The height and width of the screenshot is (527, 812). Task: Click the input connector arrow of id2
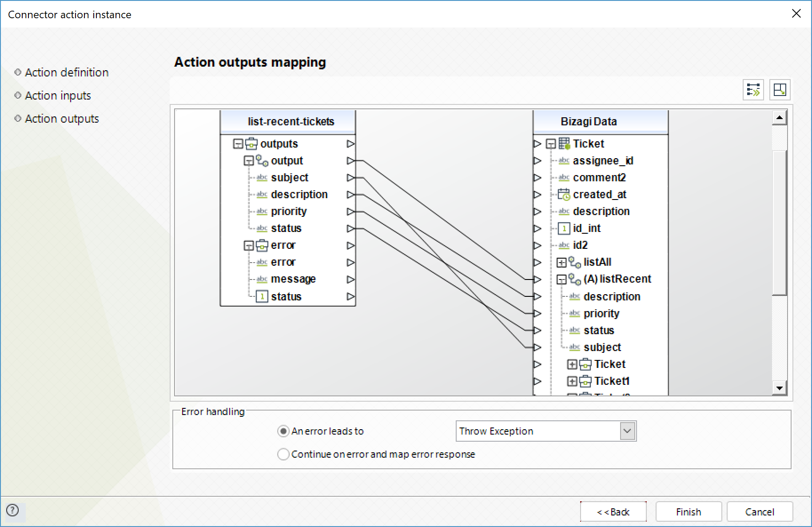pos(537,245)
